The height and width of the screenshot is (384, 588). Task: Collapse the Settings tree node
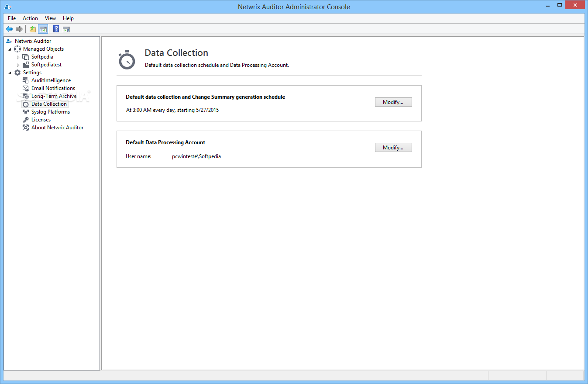tap(10, 73)
